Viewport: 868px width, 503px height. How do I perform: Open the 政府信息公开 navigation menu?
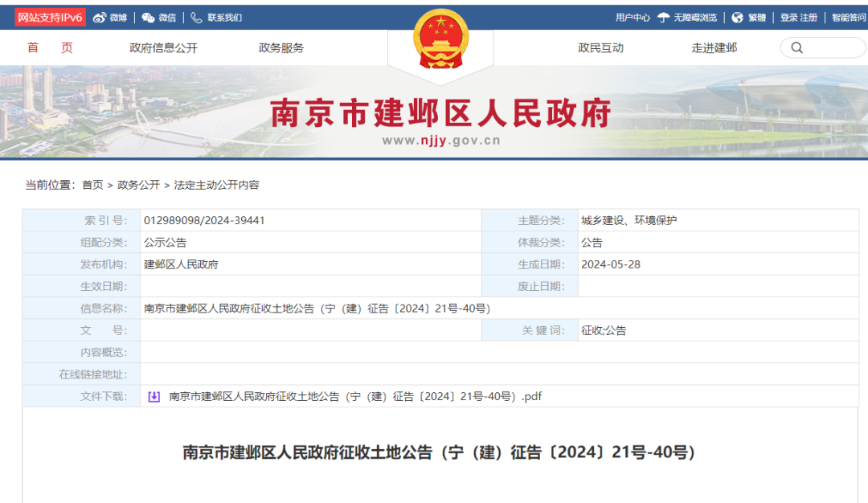[159, 47]
